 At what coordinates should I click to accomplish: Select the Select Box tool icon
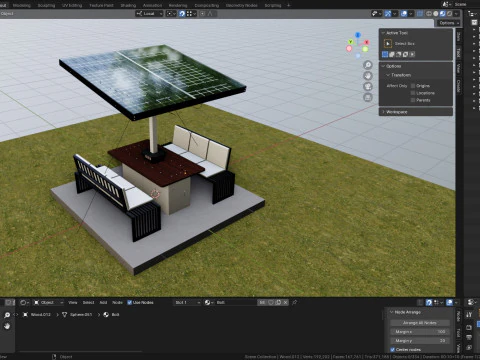click(x=388, y=44)
